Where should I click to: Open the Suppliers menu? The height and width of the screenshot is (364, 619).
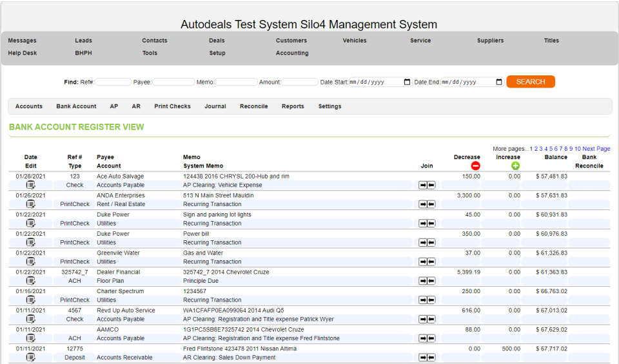click(490, 41)
